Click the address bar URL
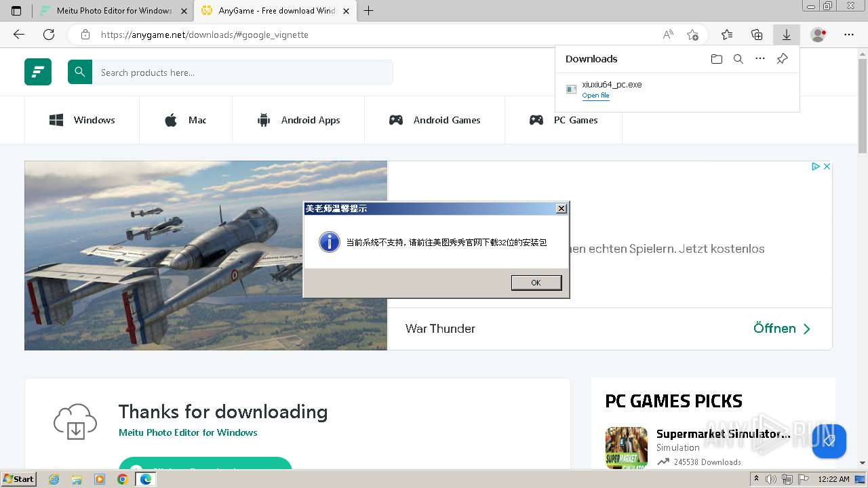The height and width of the screenshot is (488, 868). pyautogui.click(x=205, y=35)
